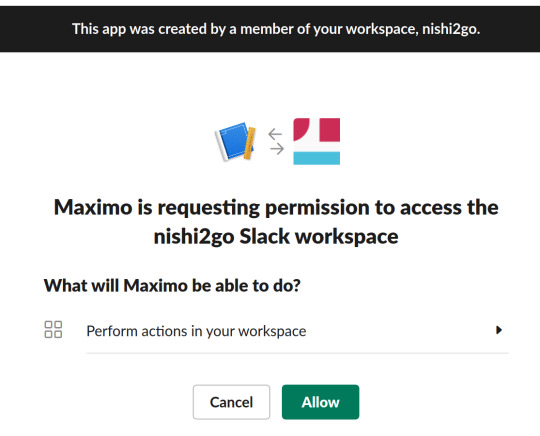Click the divider under the permission row
Image resolution: width=540 pixels, height=436 pixels.
[x=297, y=353]
